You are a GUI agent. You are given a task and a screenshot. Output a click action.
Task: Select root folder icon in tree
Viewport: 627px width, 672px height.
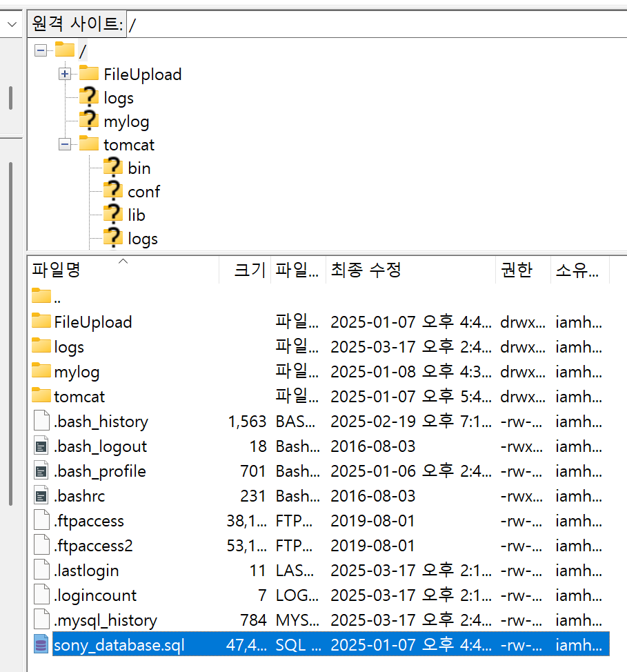click(65, 50)
